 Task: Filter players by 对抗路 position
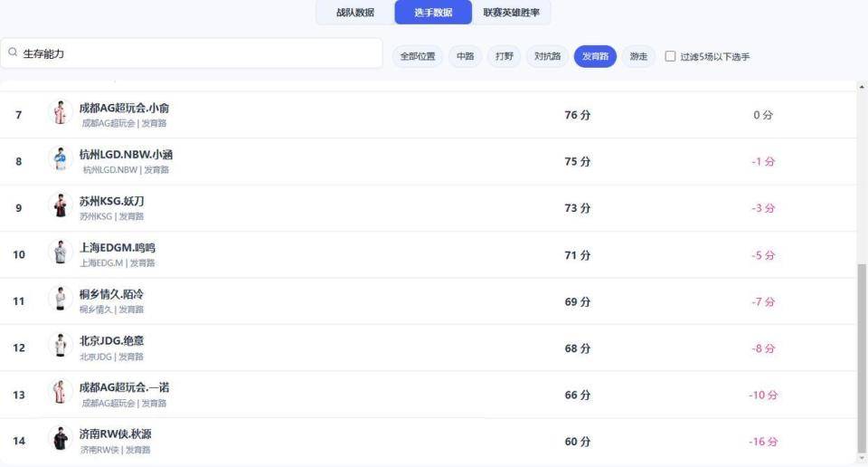(x=547, y=56)
